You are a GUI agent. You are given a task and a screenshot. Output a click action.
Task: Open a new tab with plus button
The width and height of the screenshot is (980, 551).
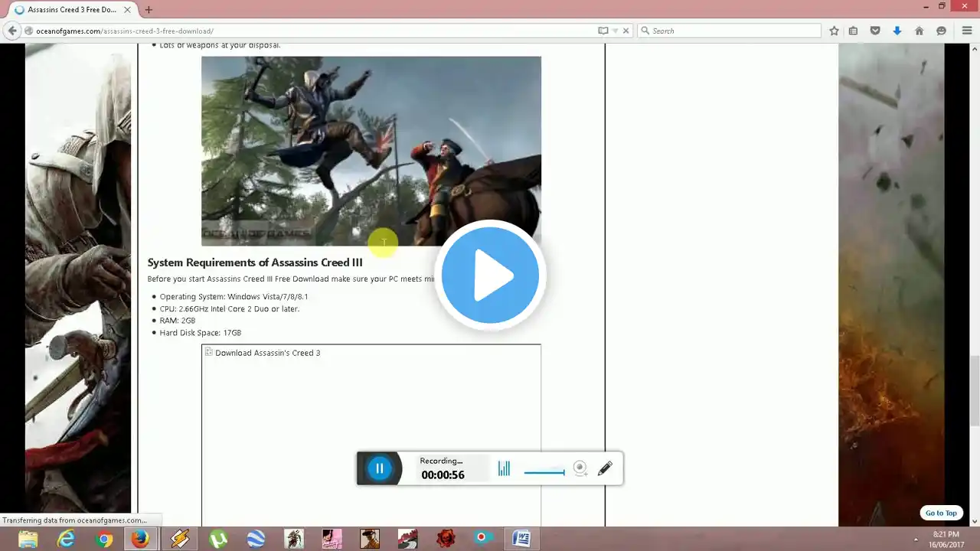pyautogui.click(x=149, y=10)
